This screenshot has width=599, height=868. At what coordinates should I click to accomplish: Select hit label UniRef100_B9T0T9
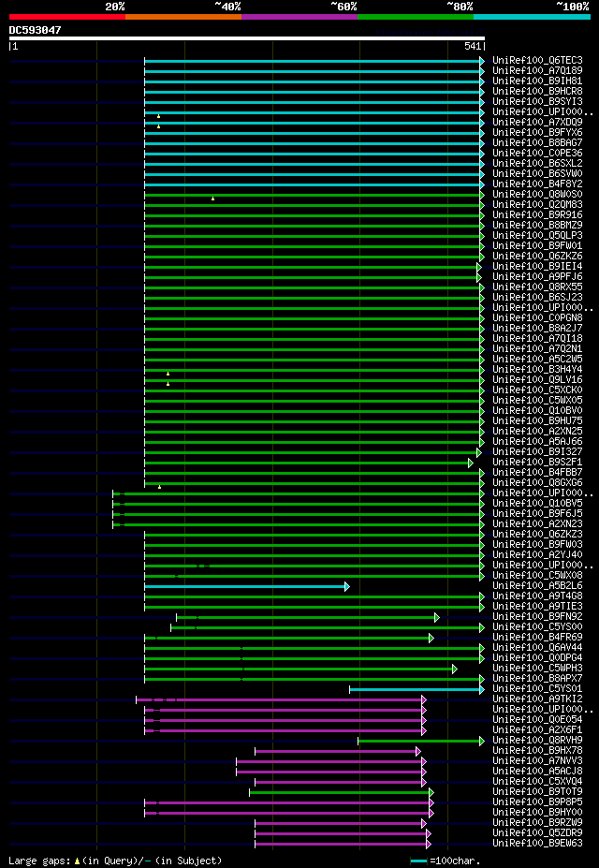537,793
